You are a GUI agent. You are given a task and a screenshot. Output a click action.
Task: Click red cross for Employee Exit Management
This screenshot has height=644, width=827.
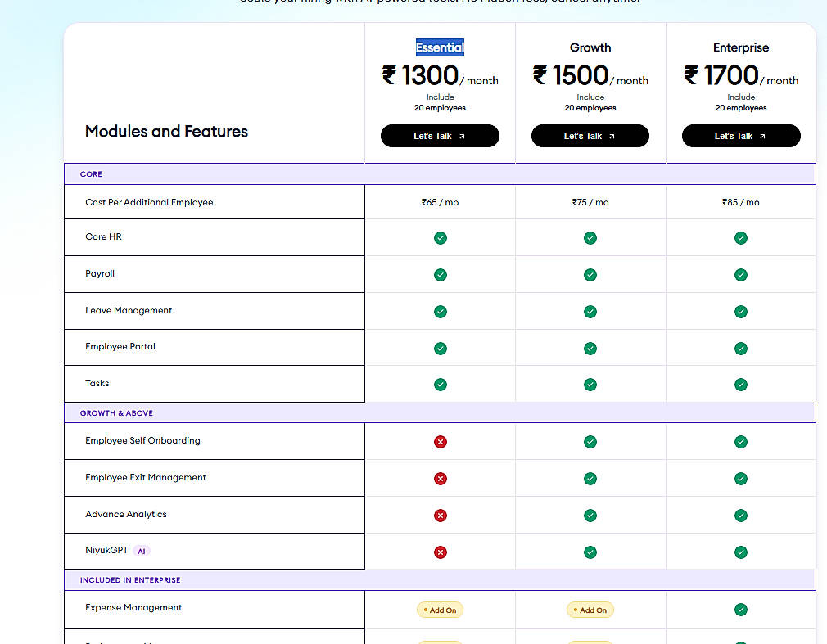click(x=441, y=479)
